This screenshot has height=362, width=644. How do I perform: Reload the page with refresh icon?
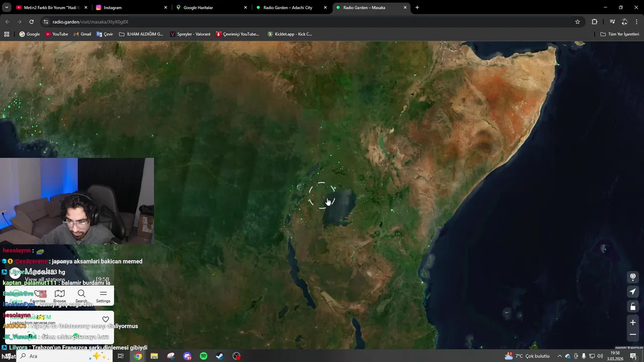[x=31, y=22]
